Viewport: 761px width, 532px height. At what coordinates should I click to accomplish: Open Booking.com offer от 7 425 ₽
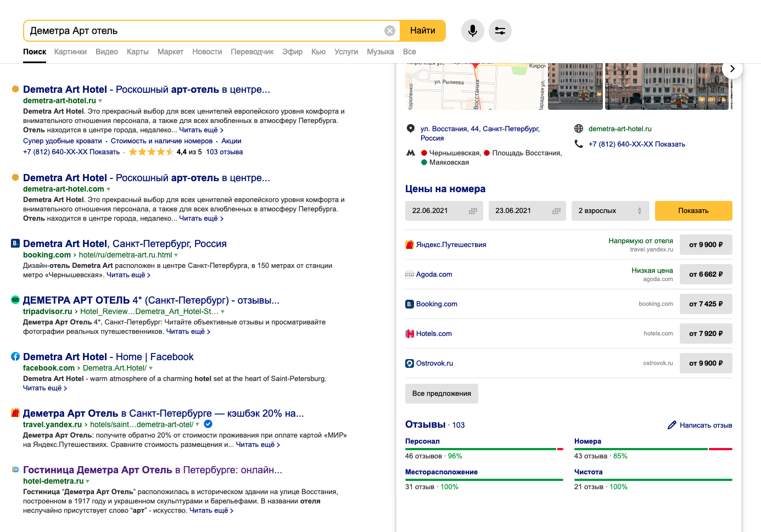(x=706, y=304)
